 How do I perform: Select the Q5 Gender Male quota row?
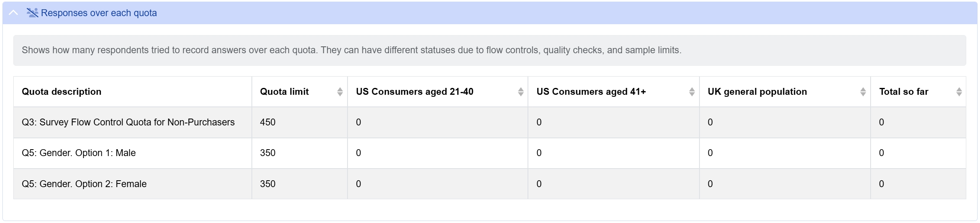click(x=79, y=153)
